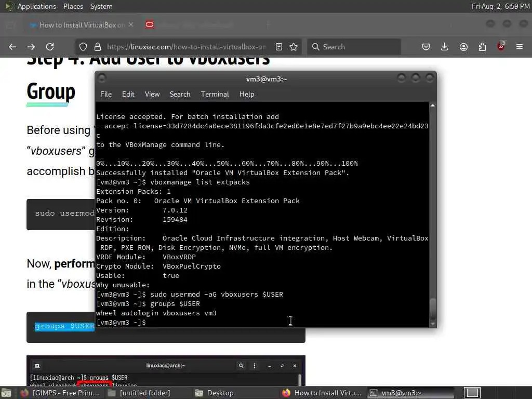The width and height of the screenshot is (532, 399).
Task: Open the System menu in top panel
Action: (x=101, y=6)
